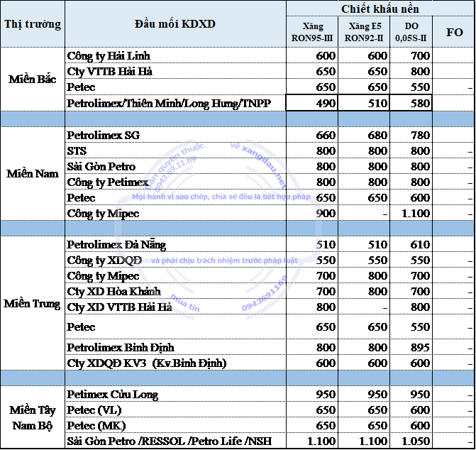Click the 'Công ty Petimex' cell

(175, 182)
